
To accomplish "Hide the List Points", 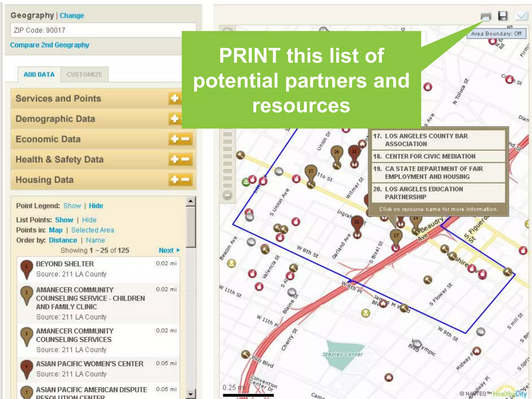I will tap(89, 220).
